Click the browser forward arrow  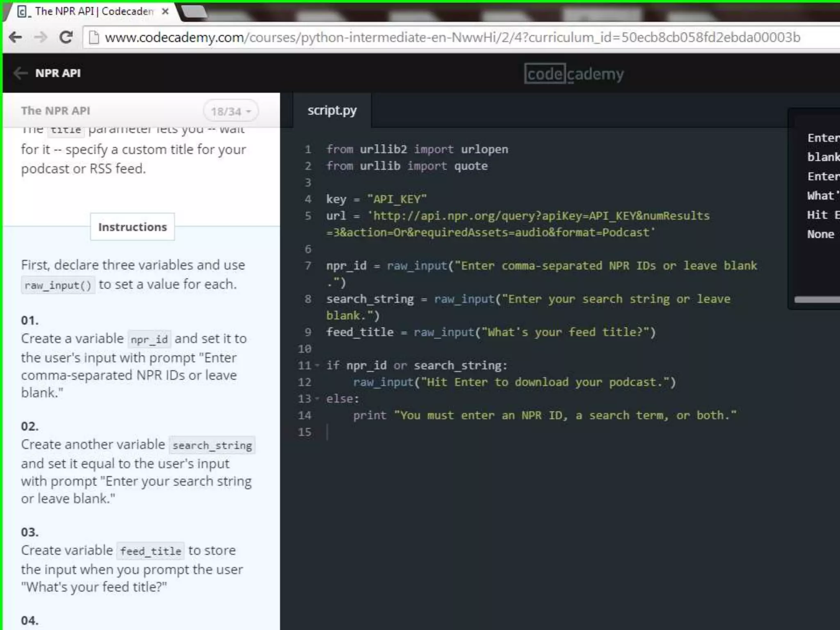(x=40, y=37)
